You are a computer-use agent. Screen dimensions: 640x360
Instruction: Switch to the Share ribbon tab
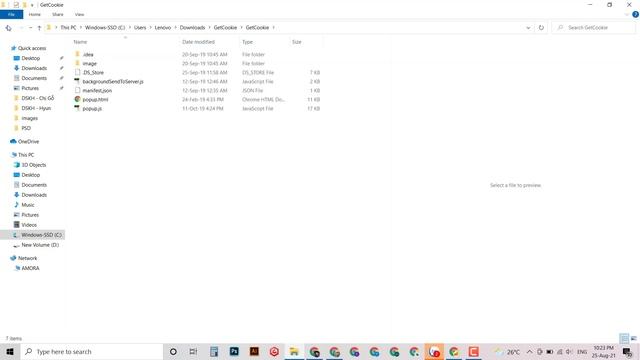point(58,14)
